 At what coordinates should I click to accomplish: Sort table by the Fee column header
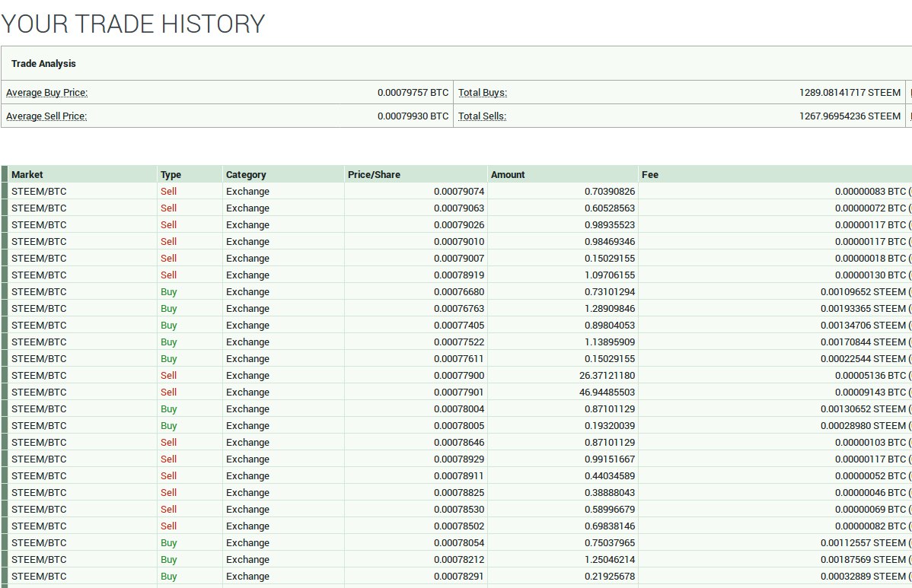pos(650,174)
